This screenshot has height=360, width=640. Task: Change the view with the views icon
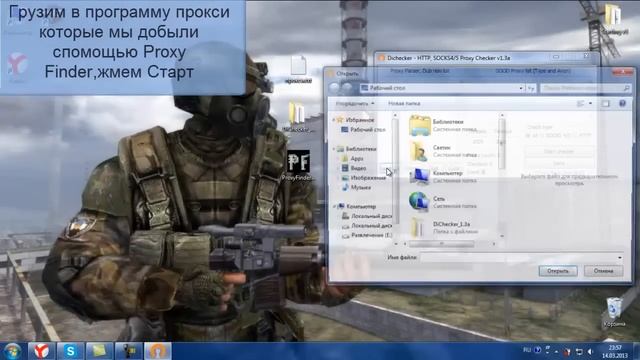tap(580, 104)
